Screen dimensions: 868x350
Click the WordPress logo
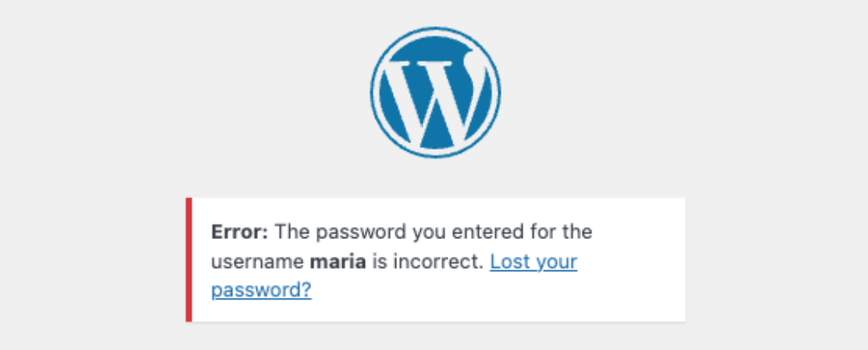435,93
